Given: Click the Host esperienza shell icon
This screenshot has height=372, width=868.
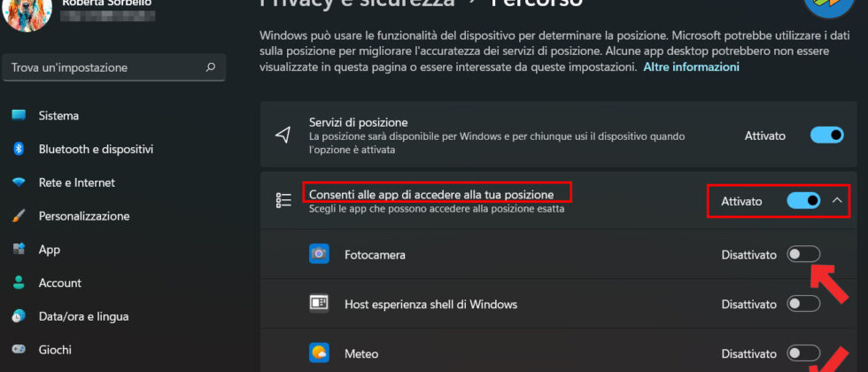Looking at the screenshot, I should (319, 304).
